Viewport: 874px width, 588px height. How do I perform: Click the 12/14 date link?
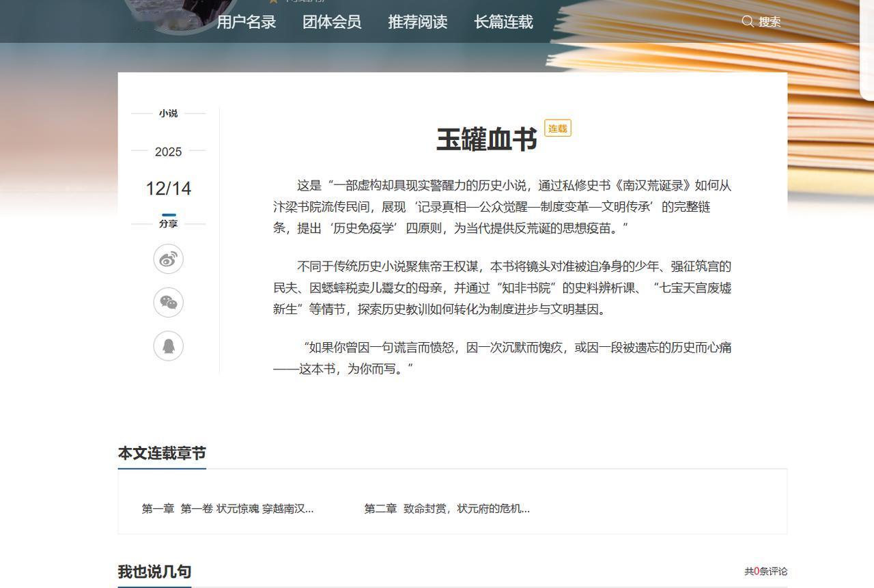[168, 188]
